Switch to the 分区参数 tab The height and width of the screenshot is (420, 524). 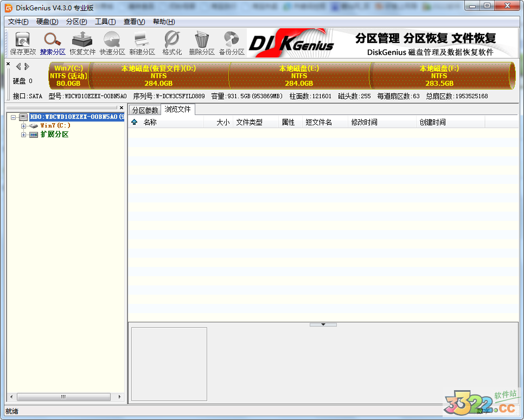[x=145, y=110]
